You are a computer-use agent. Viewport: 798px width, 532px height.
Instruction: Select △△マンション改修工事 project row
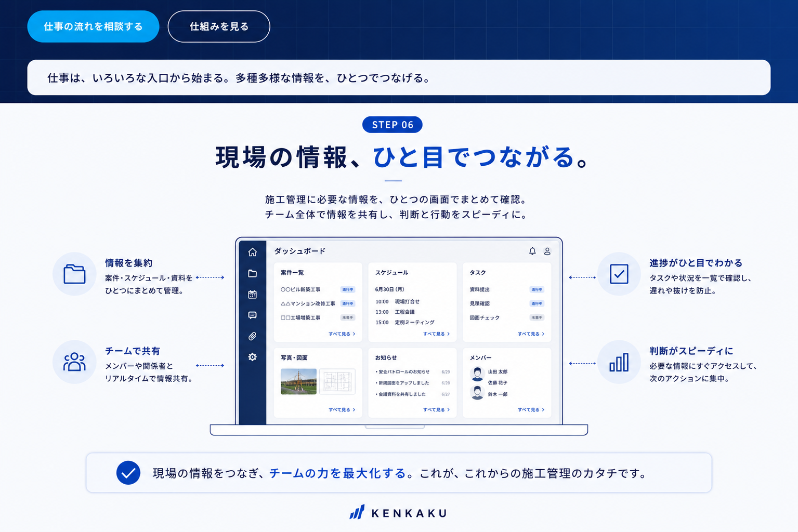pyautogui.click(x=318, y=303)
